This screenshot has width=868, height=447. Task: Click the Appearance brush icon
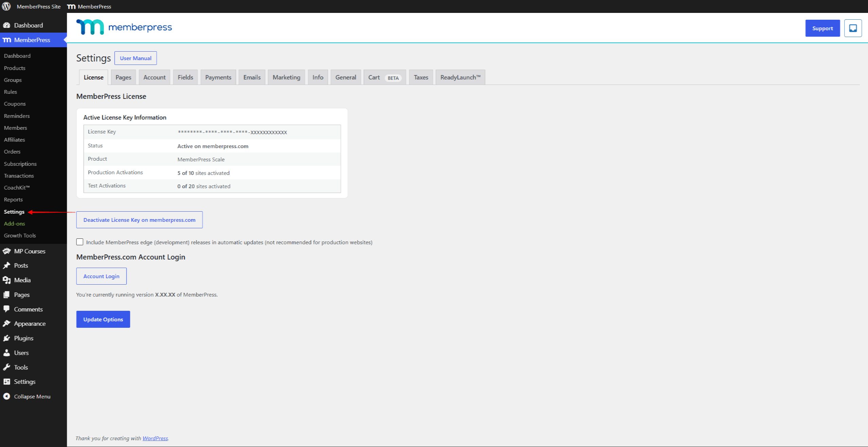(x=6, y=324)
